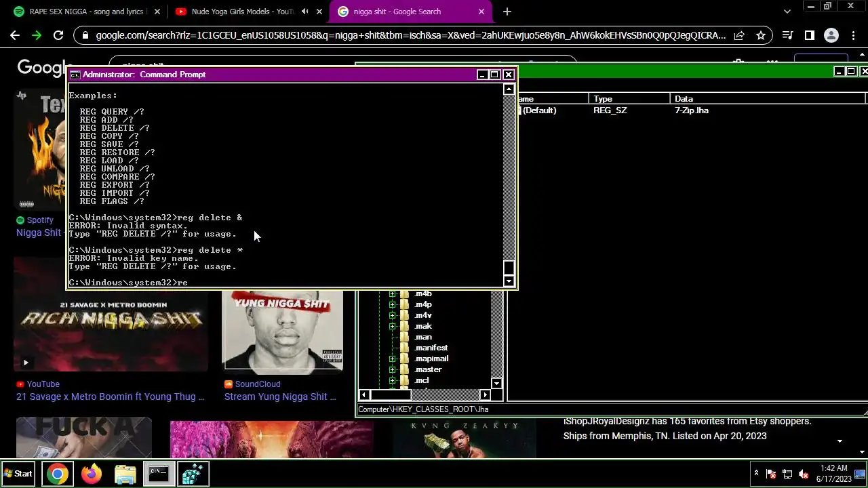This screenshot has height=488, width=868.
Task: Expand the .mcl registry key
Action: click(392, 380)
